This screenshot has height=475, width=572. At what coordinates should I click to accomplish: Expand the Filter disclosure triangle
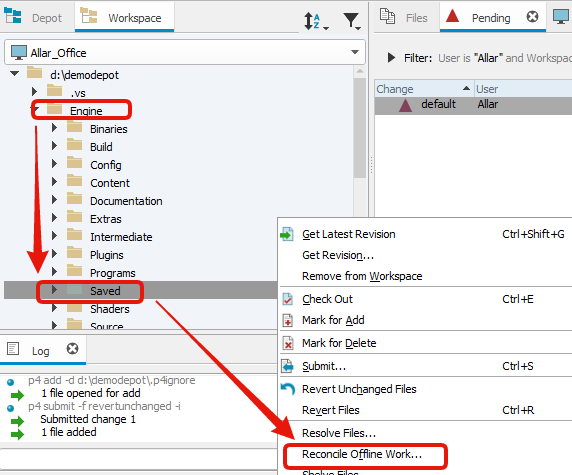coord(391,57)
